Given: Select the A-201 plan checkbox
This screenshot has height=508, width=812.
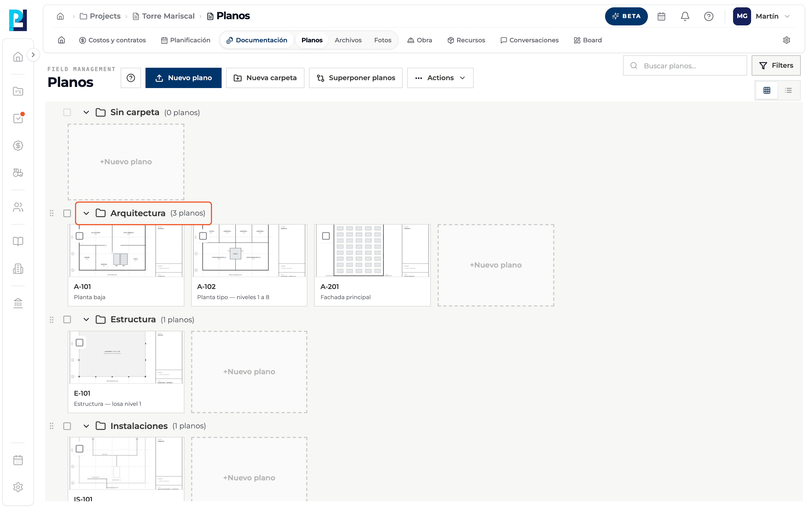Looking at the screenshot, I should (326, 236).
